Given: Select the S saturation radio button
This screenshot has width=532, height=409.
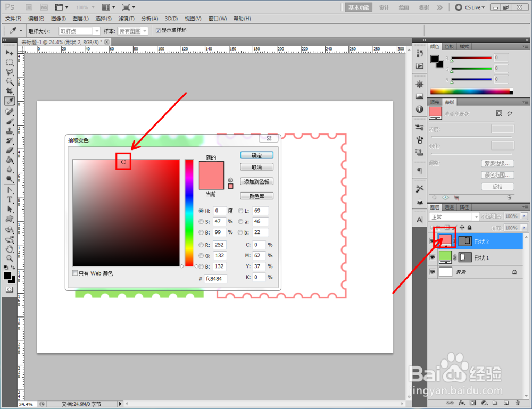Looking at the screenshot, I should [201, 221].
